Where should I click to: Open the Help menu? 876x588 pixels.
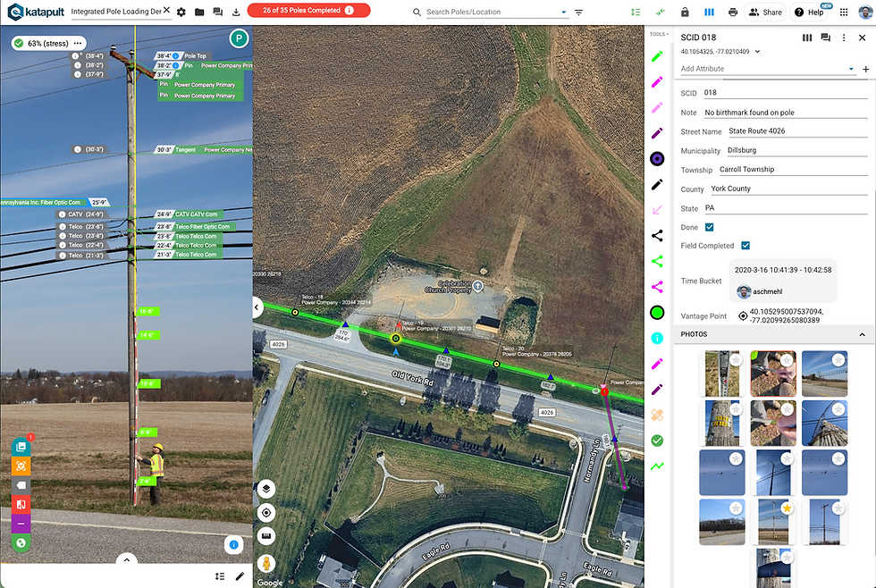[810, 12]
